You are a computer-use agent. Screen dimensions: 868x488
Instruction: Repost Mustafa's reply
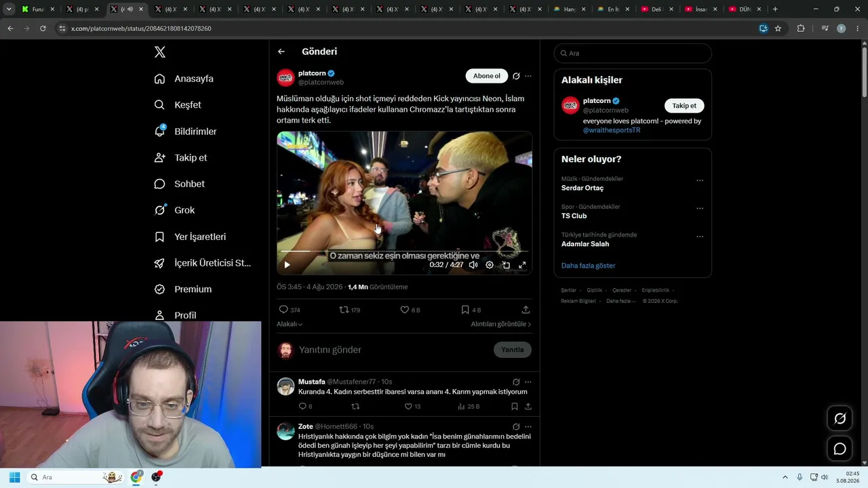click(x=355, y=407)
